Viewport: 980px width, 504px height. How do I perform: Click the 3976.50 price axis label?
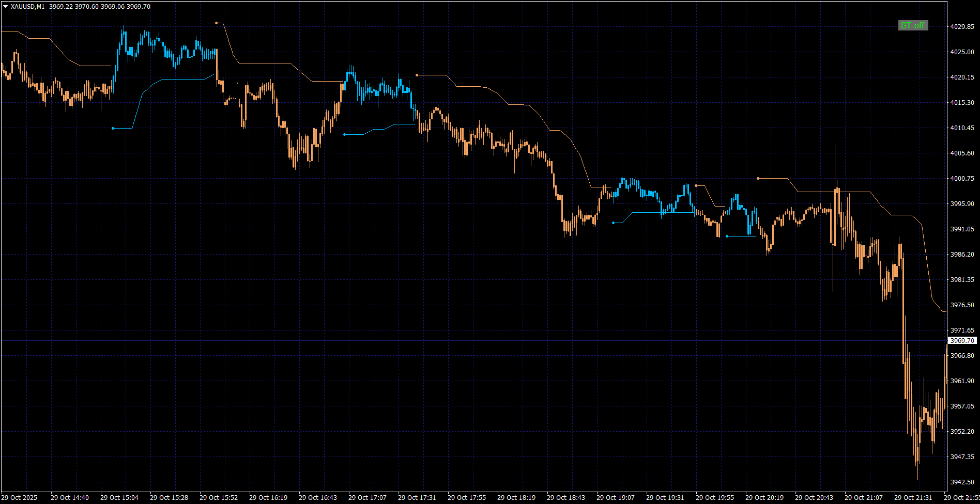coord(962,305)
